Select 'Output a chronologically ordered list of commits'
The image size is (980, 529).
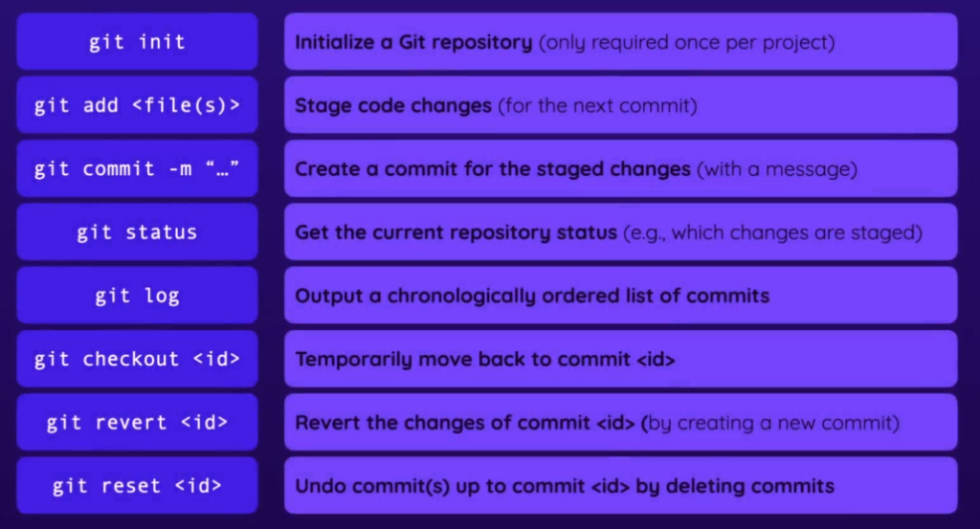pos(532,296)
